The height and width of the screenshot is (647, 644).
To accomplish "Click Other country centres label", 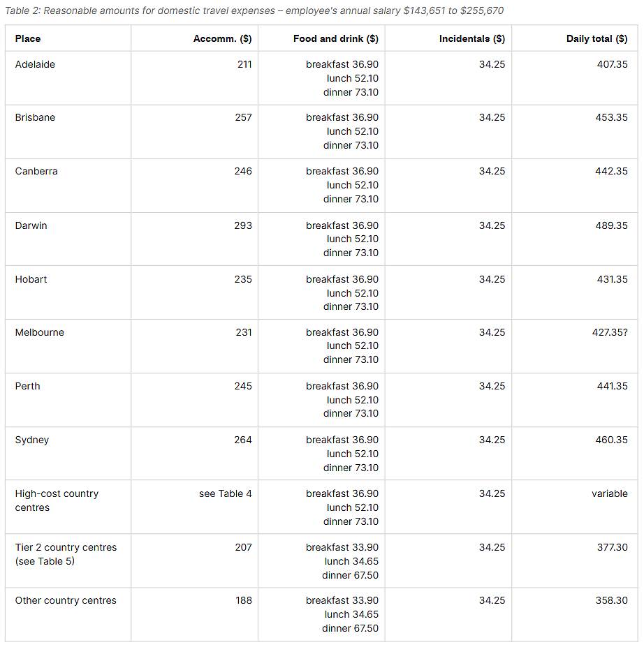I will tap(66, 600).
